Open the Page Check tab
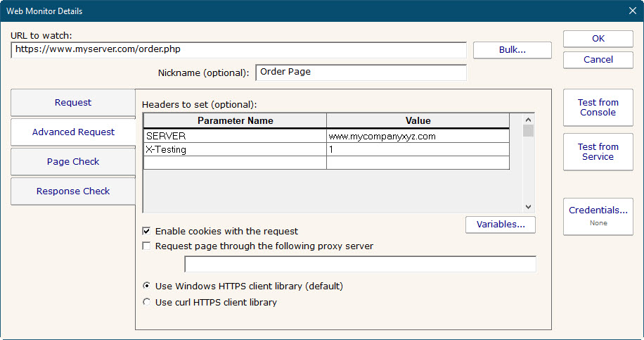Viewport: 644px width, 340px height. 73,162
